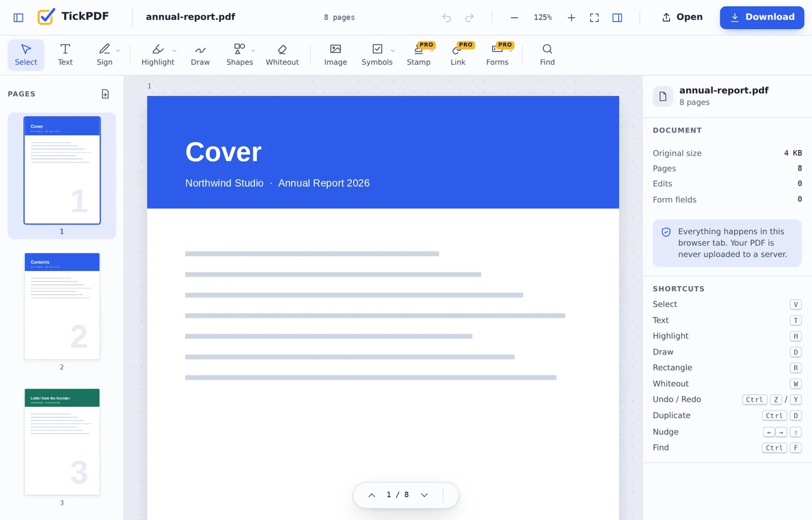Click the 'Undo / Redo' shortcut row label

click(x=676, y=399)
